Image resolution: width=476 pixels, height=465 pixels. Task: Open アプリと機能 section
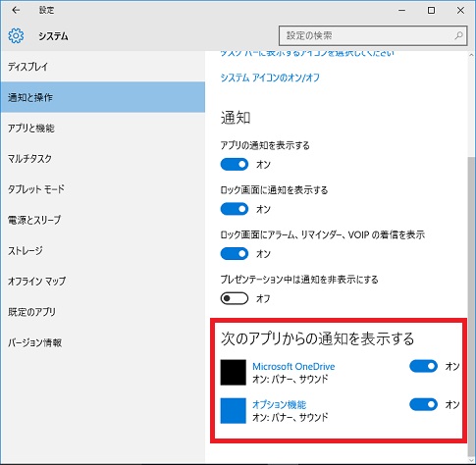(103, 128)
